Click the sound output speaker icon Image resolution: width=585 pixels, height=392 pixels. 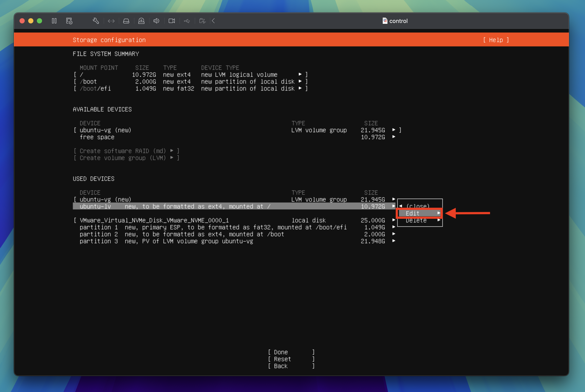(156, 21)
